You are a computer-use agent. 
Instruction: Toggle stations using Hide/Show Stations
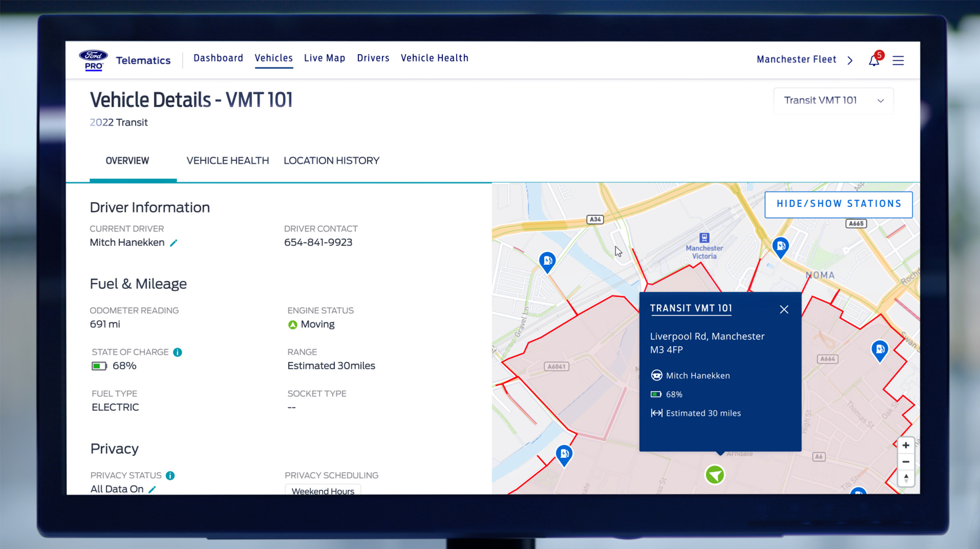[x=838, y=204]
